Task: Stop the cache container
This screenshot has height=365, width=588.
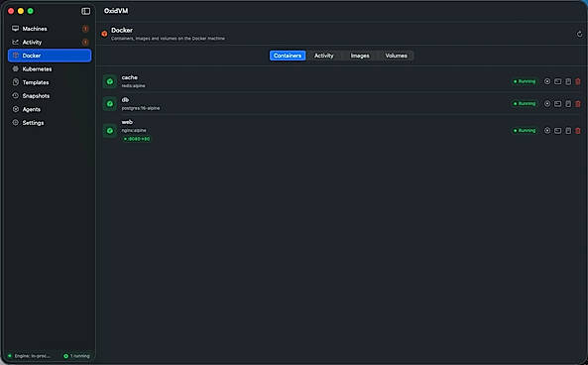Action: pyautogui.click(x=547, y=81)
